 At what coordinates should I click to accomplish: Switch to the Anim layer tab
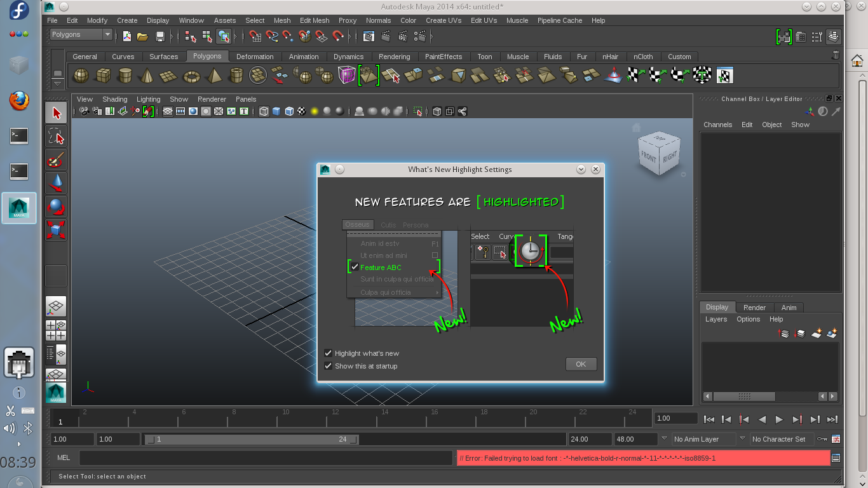789,308
